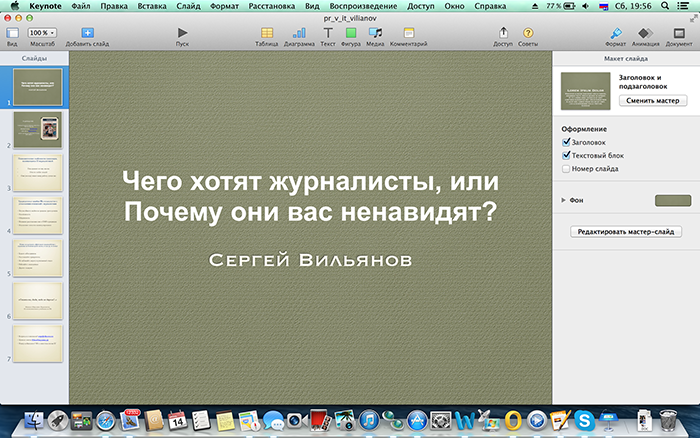Open the Trash in the Dock

pos(668,421)
